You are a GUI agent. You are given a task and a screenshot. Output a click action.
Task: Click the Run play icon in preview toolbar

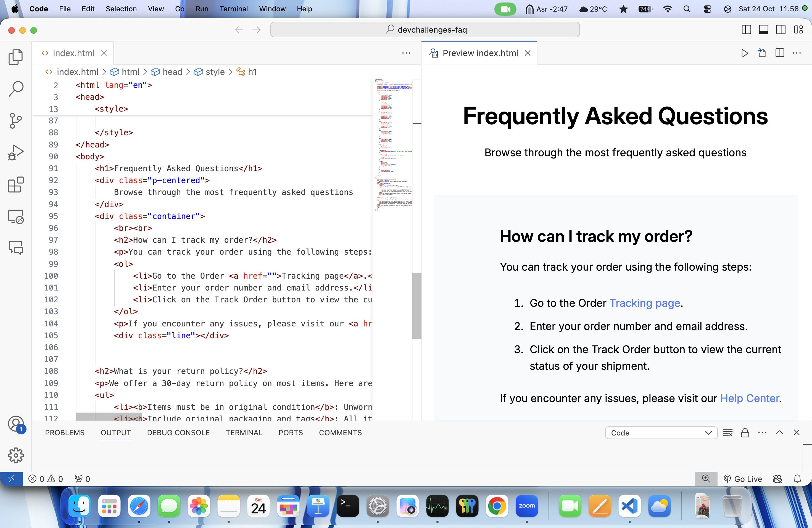(x=744, y=53)
